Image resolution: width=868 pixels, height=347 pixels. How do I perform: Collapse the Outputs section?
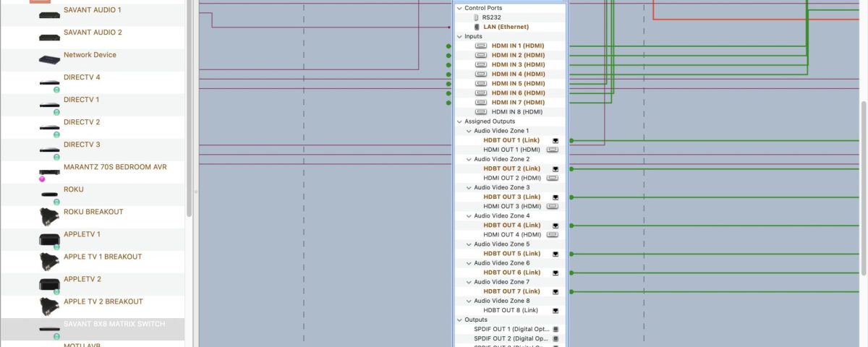click(x=459, y=320)
